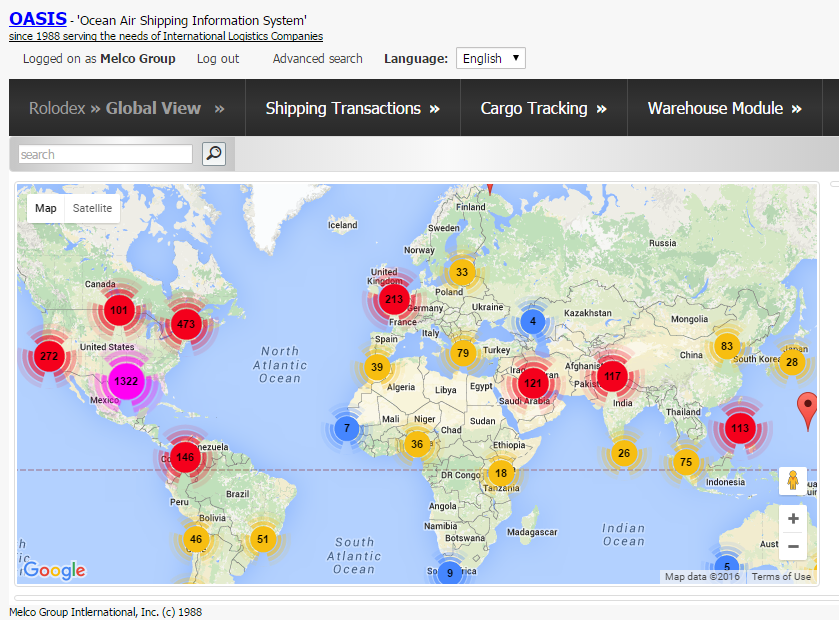Open the blue 7 cluster off West Africa
Image resolution: width=839 pixels, height=620 pixels.
347,428
